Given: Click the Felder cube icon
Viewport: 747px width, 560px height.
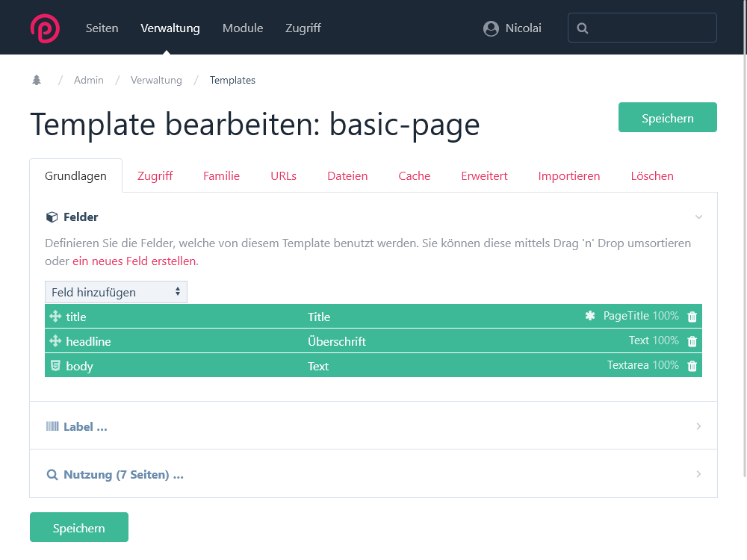Looking at the screenshot, I should pos(52,217).
